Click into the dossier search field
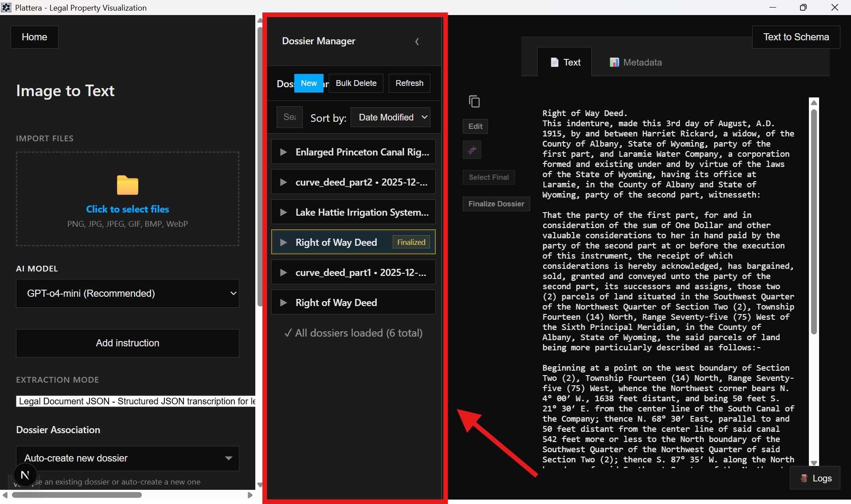The width and height of the screenshot is (851, 504). [x=289, y=117]
